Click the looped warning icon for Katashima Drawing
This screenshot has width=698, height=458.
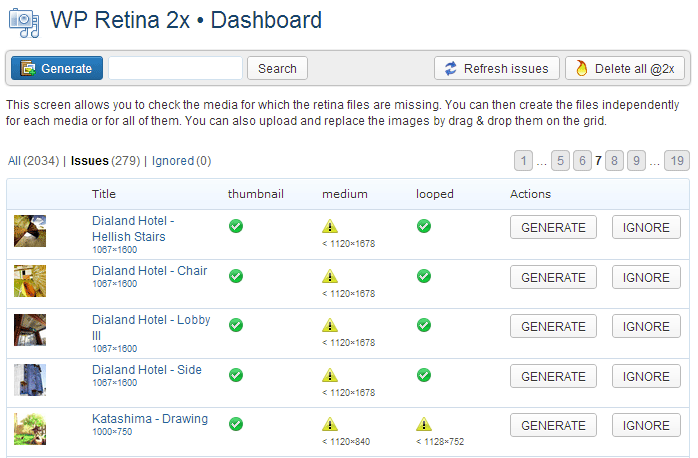pos(424,424)
